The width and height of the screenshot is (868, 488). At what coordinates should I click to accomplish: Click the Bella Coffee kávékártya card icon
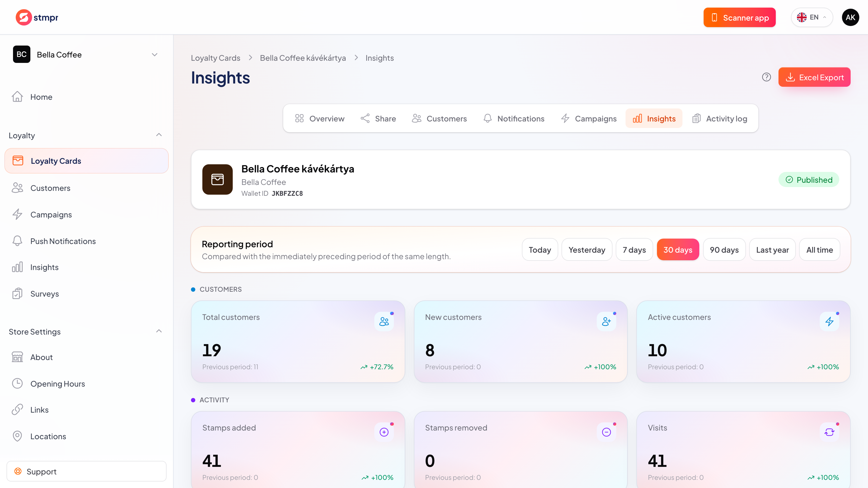coord(217,179)
